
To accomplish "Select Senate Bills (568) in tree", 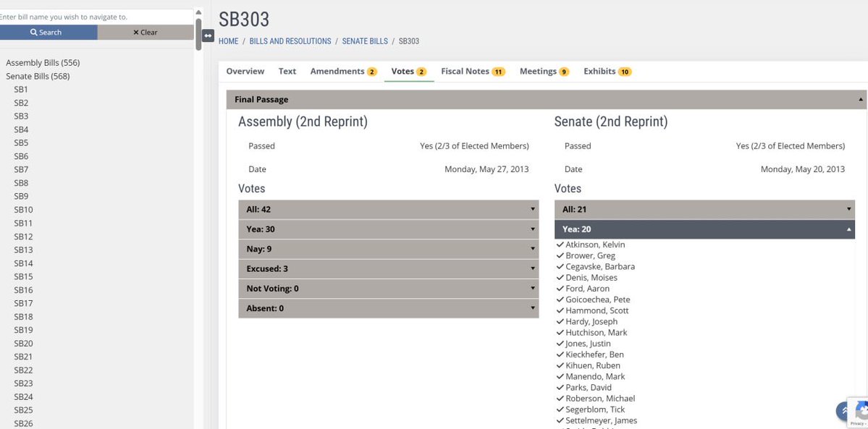I will pyautogui.click(x=38, y=77).
